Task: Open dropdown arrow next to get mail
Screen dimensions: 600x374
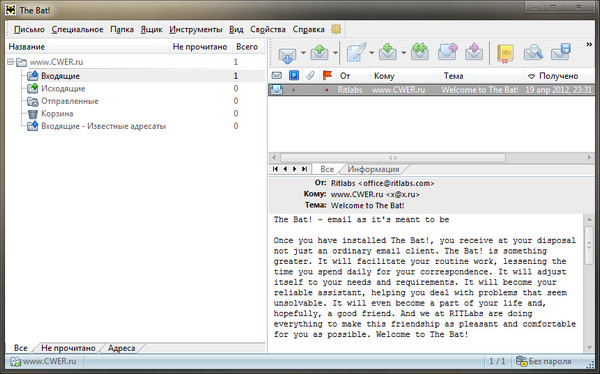Action: point(303,53)
